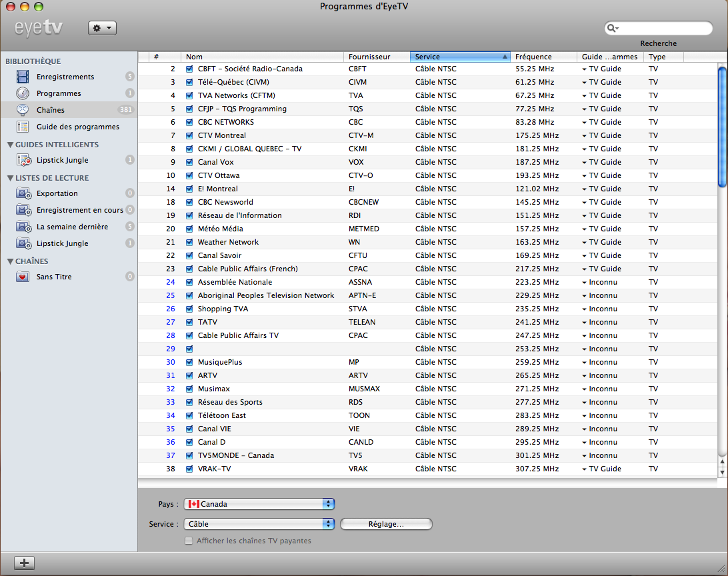728x576 pixels.
Task: Sort by the Nom column header
Action: (x=262, y=57)
